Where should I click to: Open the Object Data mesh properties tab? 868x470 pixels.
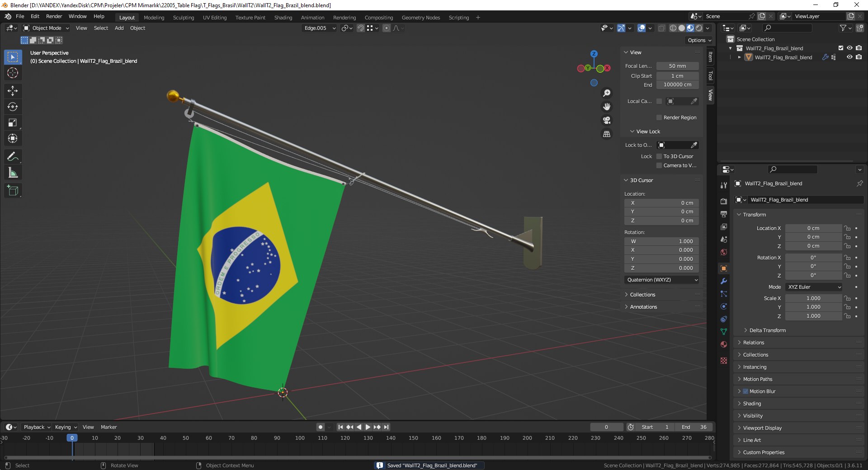pyautogui.click(x=724, y=332)
